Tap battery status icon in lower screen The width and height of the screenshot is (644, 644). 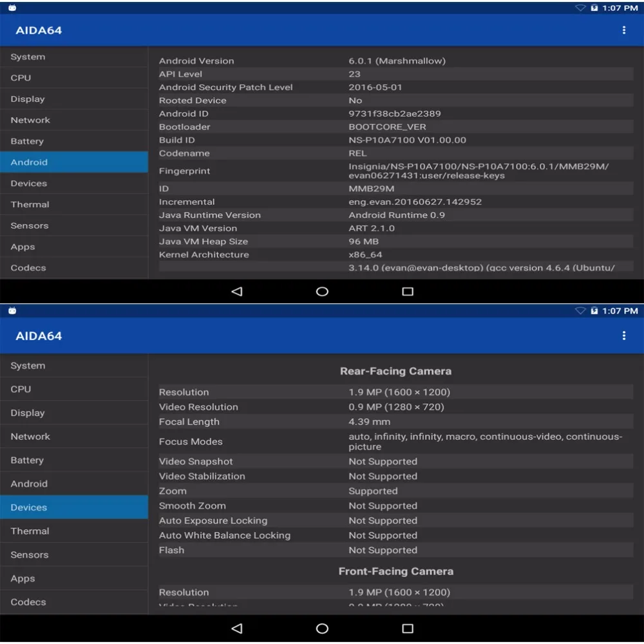(594, 310)
